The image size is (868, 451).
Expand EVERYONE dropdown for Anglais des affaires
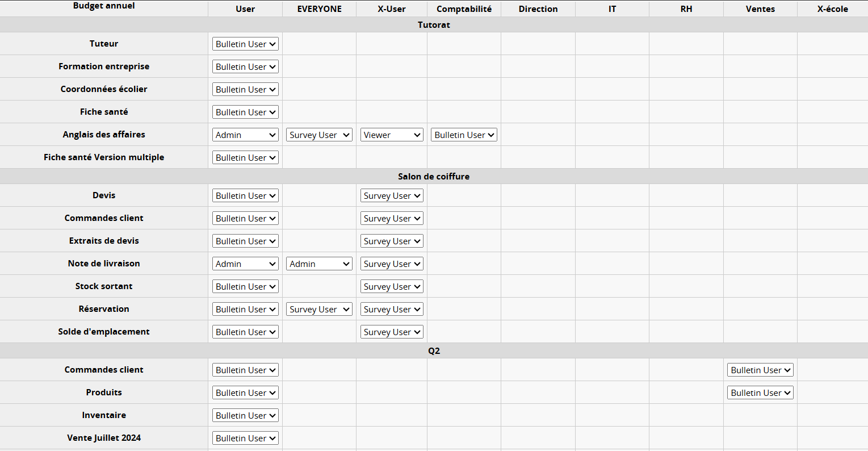tap(319, 135)
